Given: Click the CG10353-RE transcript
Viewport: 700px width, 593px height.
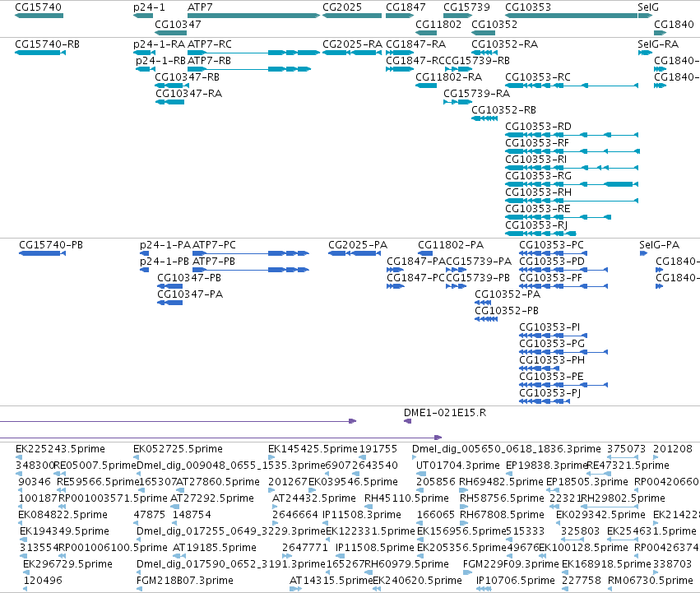Looking at the screenshot, I should coord(558,217).
